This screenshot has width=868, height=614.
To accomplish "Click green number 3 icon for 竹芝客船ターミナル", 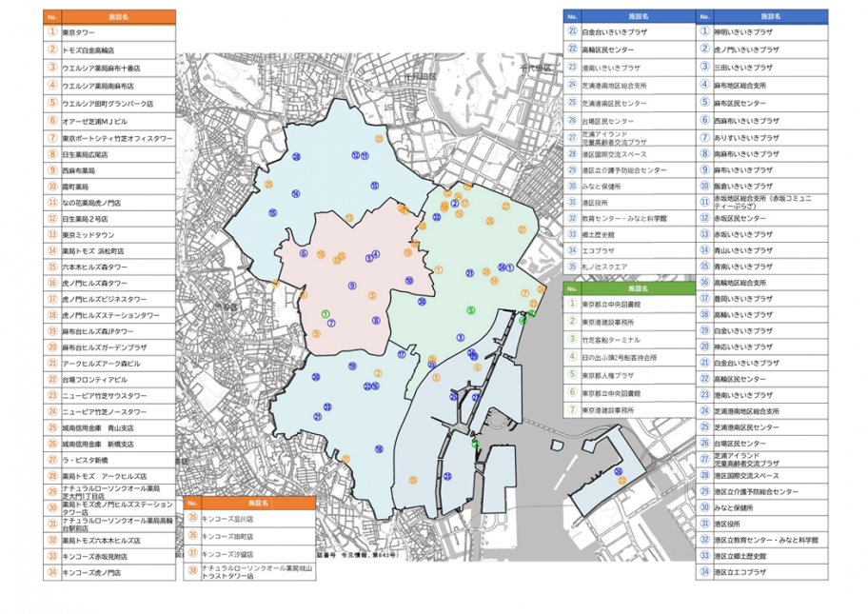I will tap(572, 339).
